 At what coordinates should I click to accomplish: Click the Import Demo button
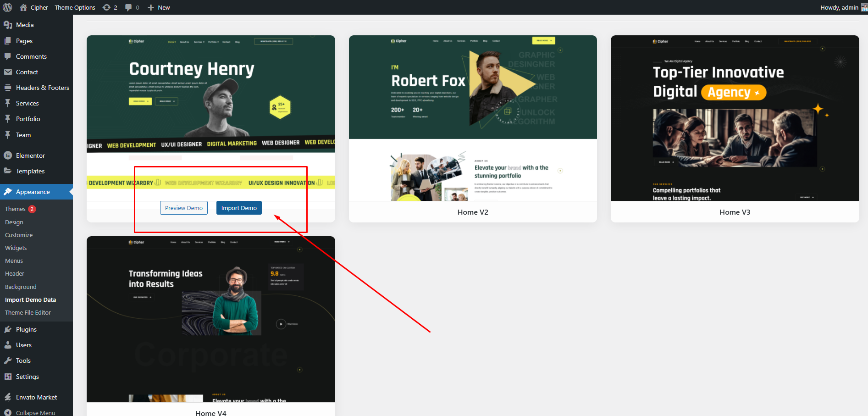coord(239,208)
